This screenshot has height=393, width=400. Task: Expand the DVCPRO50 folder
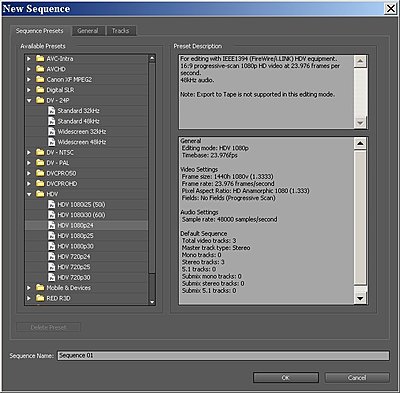29,173
